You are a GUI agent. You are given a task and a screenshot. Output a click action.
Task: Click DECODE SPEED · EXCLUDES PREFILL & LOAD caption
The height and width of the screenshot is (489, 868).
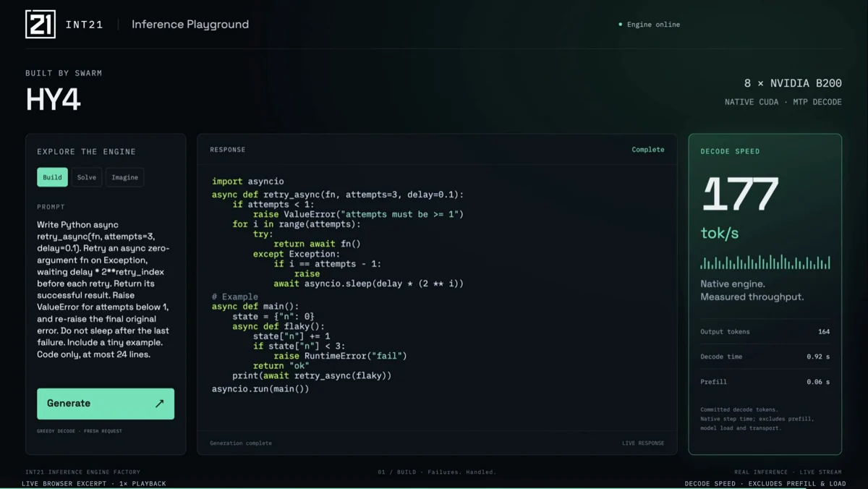[765, 483]
